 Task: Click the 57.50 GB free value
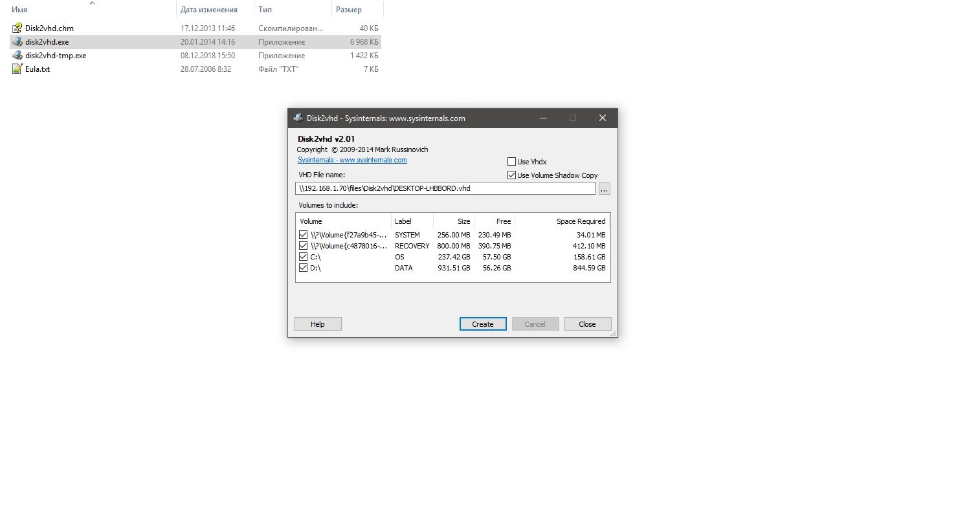(x=496, y=257)
